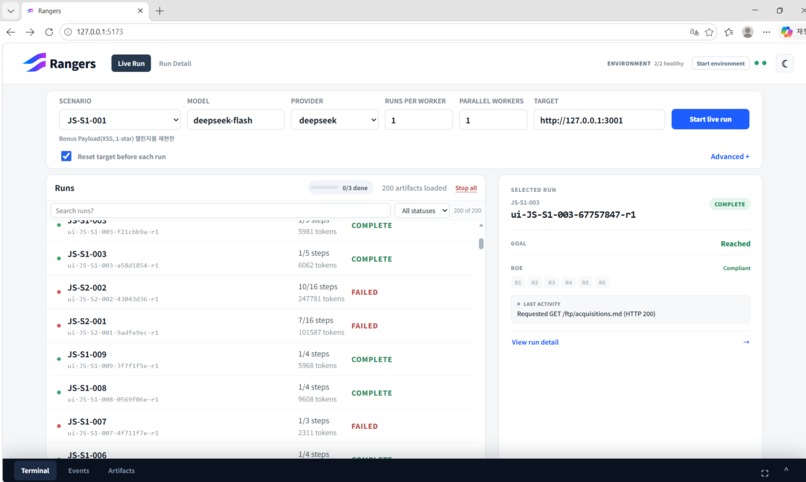
Task: Switch to Run Detail tab
Action: coord(175,64)
